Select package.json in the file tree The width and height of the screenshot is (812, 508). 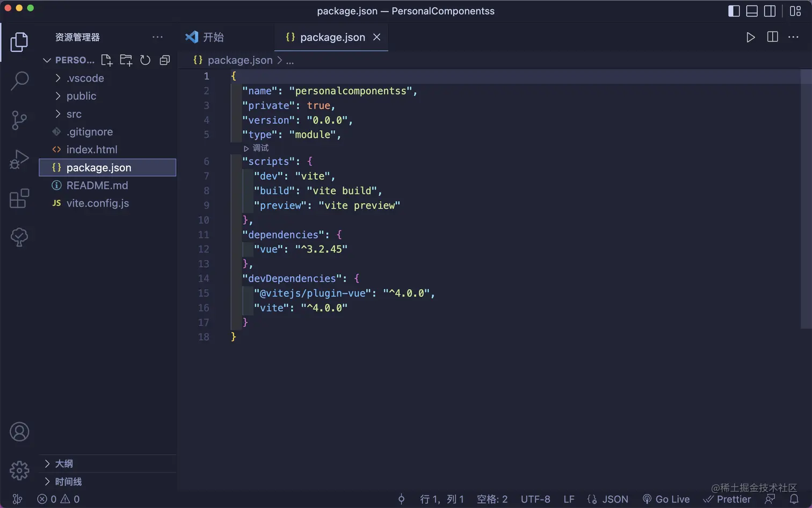point(107,167)
